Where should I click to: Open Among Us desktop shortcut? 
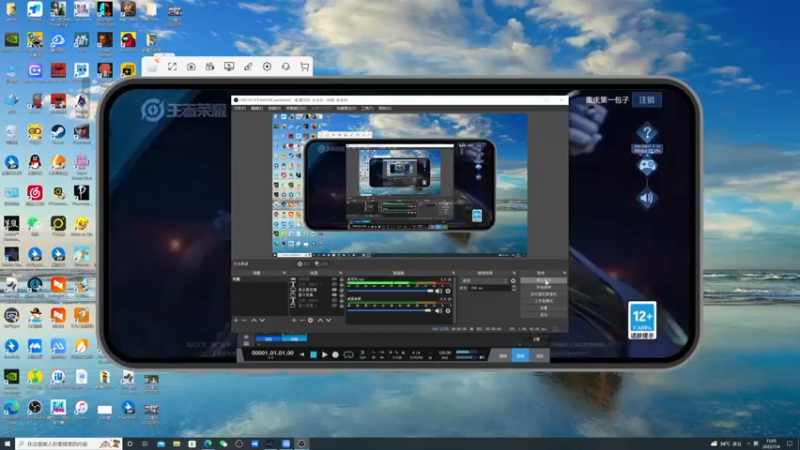click(128, 42)
